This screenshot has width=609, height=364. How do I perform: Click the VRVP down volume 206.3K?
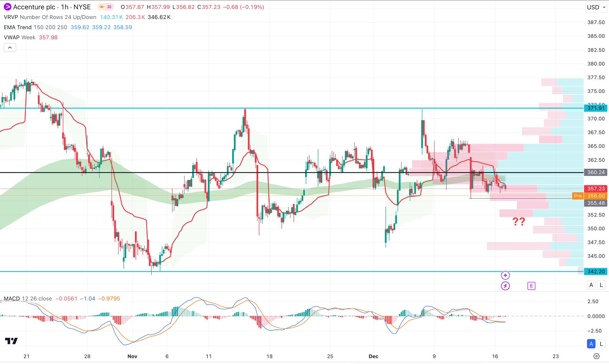click(135, 17)
